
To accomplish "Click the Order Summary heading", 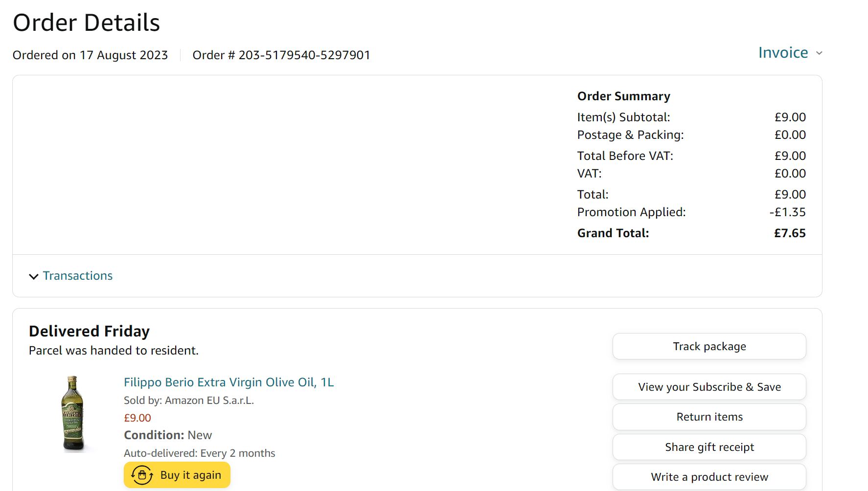I will [624, 96].
